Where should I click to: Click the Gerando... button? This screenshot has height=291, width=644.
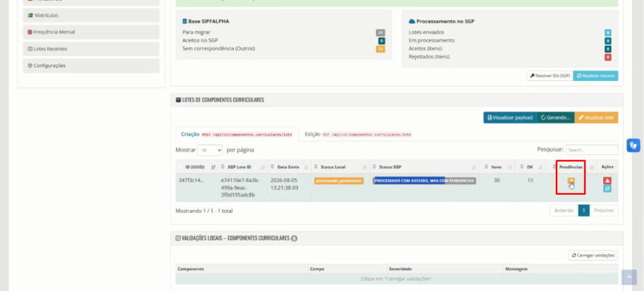556,118
